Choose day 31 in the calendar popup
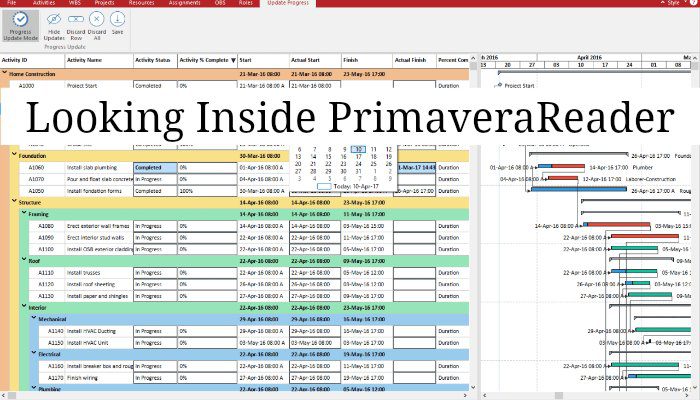The width and height of the screenshot is (700, 400). pos(358,171)
